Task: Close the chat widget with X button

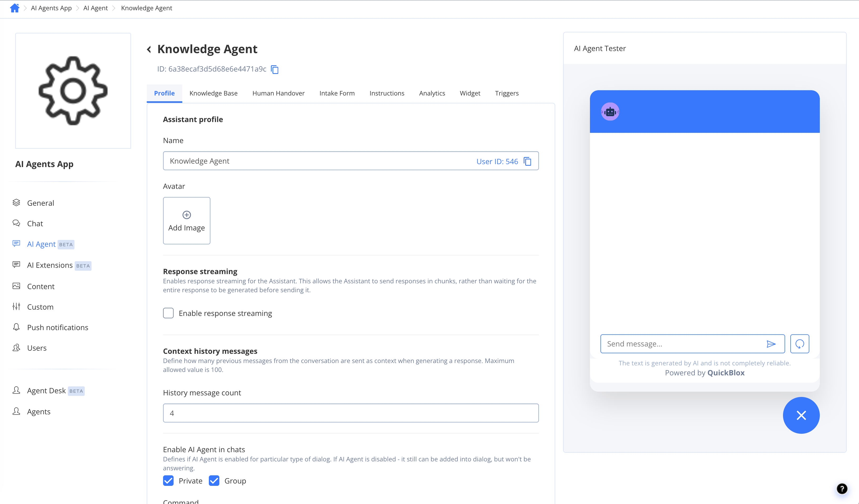Action: coord(801,415)
